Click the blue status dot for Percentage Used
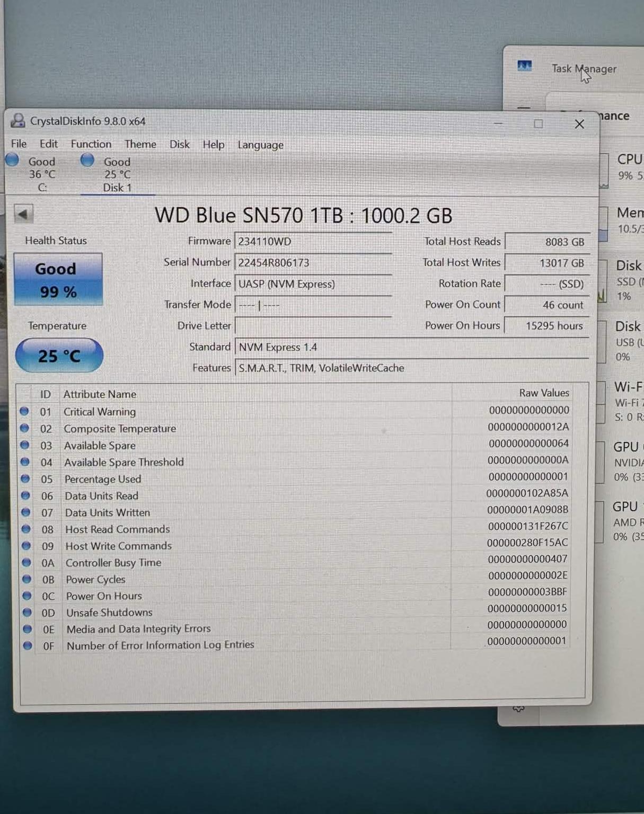Viewport: 644px width, 814px height. [25, 478]
